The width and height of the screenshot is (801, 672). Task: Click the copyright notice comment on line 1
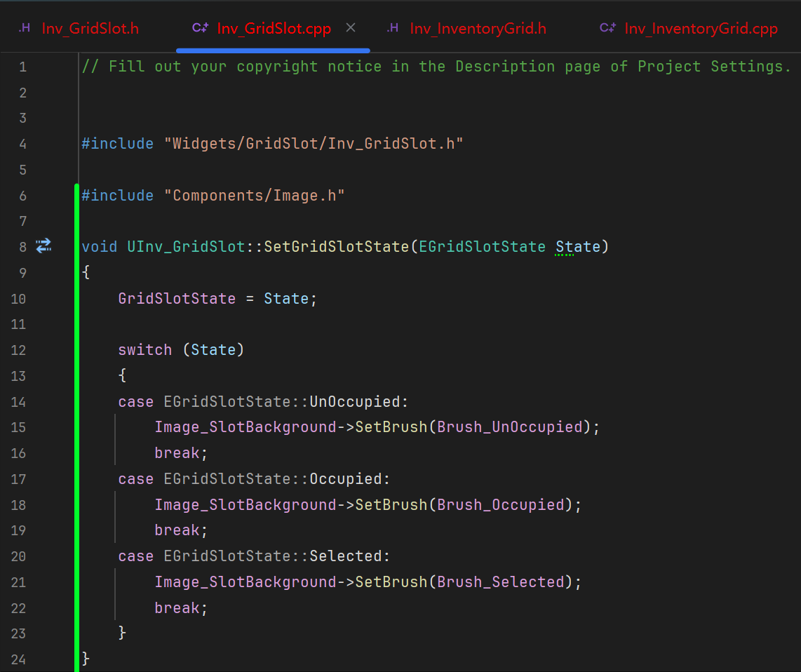click(437, 67)
